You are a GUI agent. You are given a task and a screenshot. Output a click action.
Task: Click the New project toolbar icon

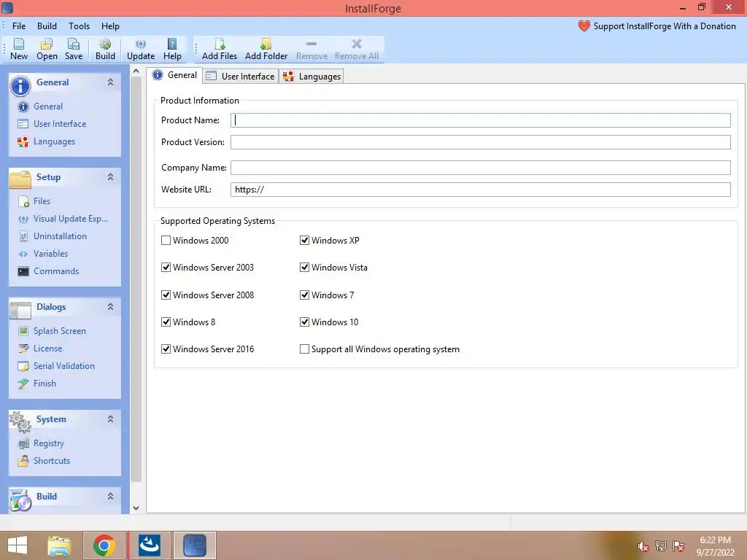tap(19, 49)
